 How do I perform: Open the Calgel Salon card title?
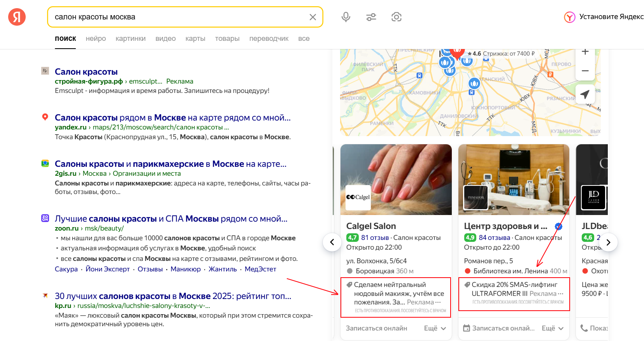pyautogui.click(x=371, y=226)
